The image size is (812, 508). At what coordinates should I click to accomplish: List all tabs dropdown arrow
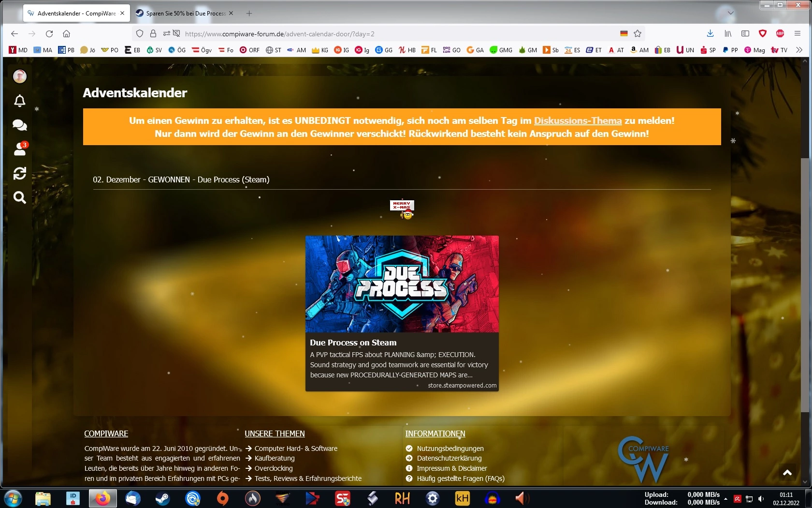click(x=731, y=13)
